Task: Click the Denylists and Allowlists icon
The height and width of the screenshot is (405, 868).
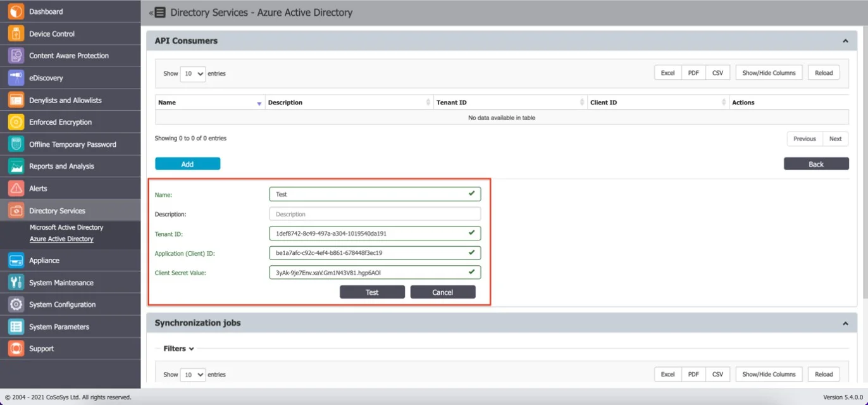Action: (16, 100)
